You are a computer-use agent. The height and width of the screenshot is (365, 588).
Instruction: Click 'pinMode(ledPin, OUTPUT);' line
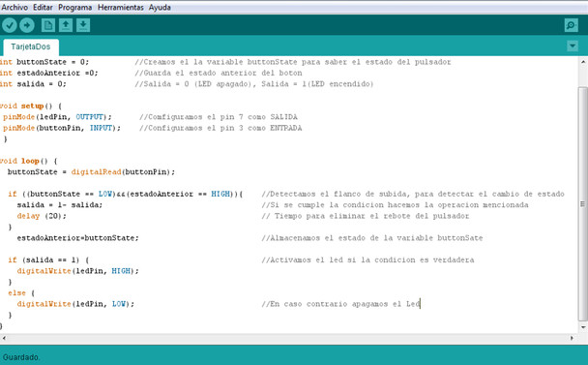tap(57, 117)
